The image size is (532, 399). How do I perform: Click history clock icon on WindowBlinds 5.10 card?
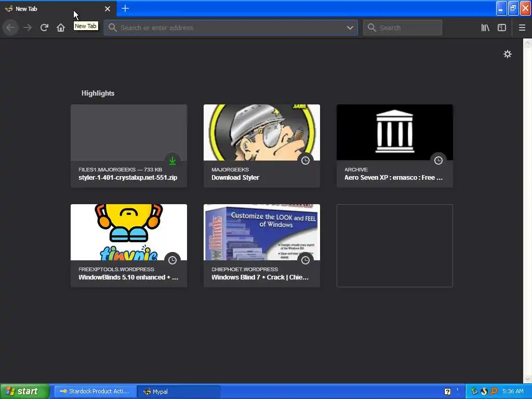[x=172, y=260]
